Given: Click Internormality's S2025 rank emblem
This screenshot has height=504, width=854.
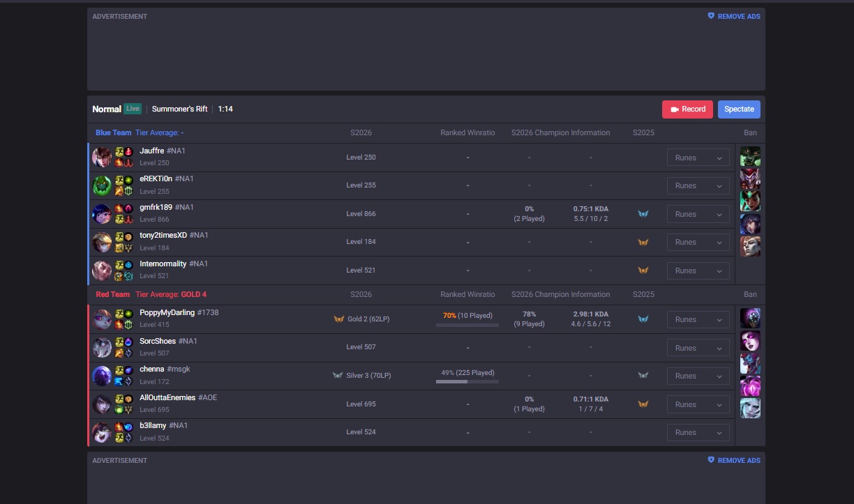Looking at the screenshot, I should pyautogui.click(x=643, y=270).
